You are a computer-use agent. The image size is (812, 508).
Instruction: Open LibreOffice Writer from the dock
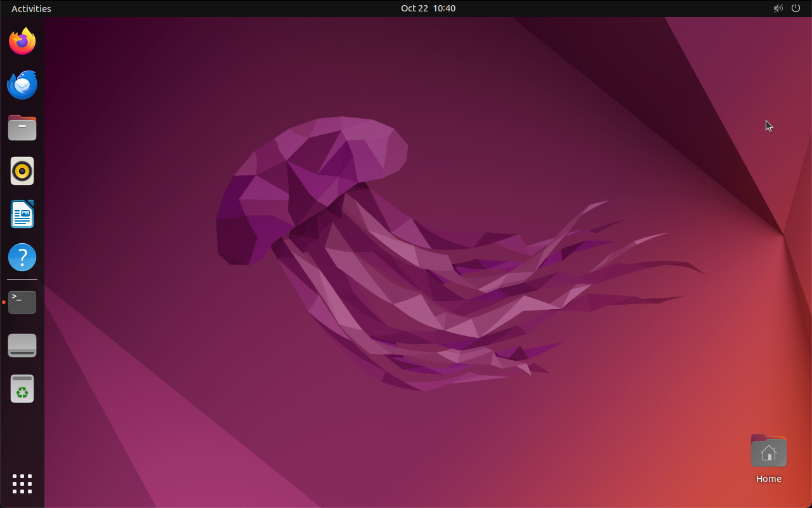[x=22, y=214]
